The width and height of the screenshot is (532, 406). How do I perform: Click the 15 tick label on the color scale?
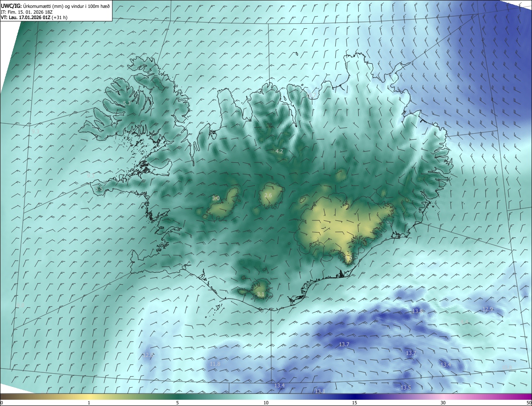click(x=355, y=403)
